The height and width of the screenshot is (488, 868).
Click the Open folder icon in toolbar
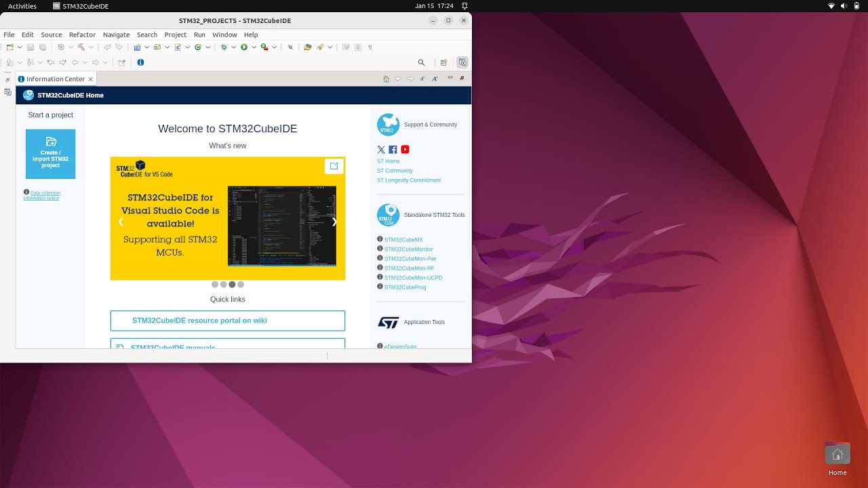click(x=308, y=47)
